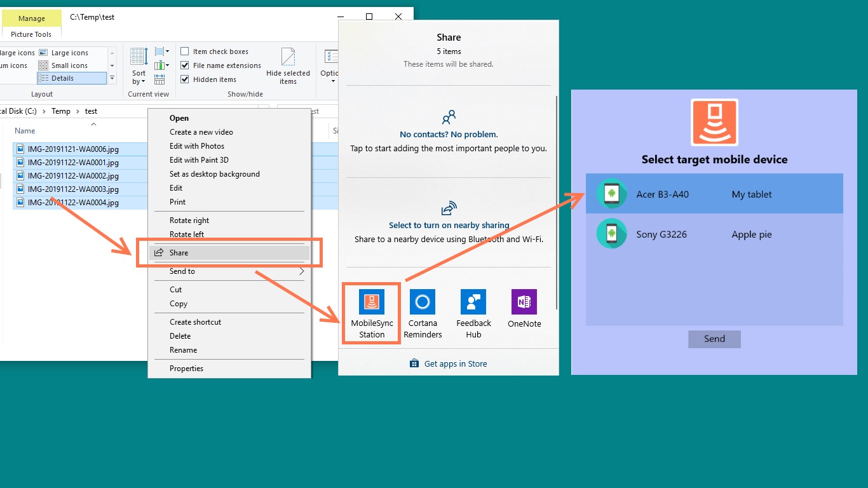Click Open in context menu

[x=179, y=118]
